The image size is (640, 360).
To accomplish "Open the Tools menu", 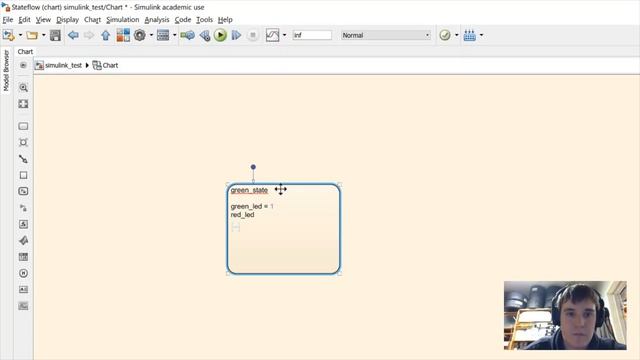I will [x=204, y=20].
